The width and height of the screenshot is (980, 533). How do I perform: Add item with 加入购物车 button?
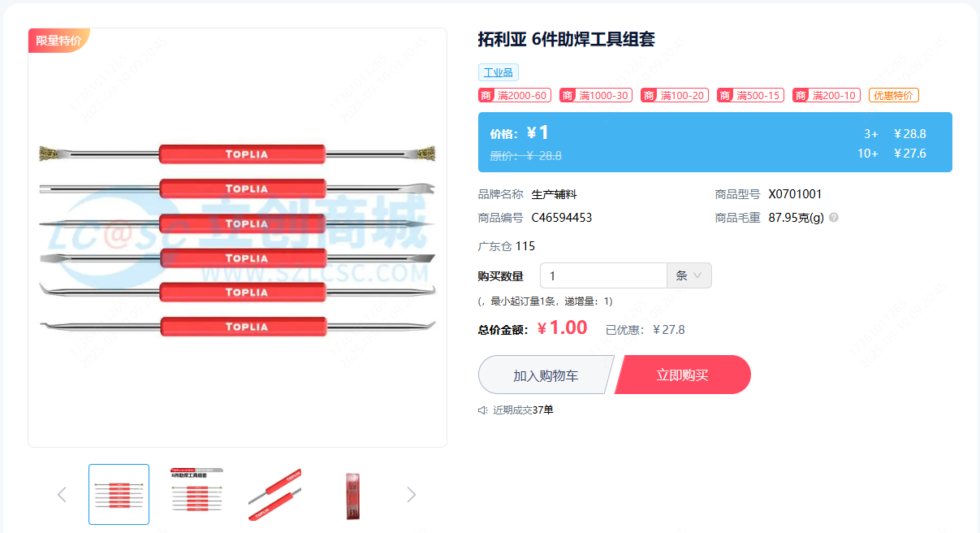point(546,375)
